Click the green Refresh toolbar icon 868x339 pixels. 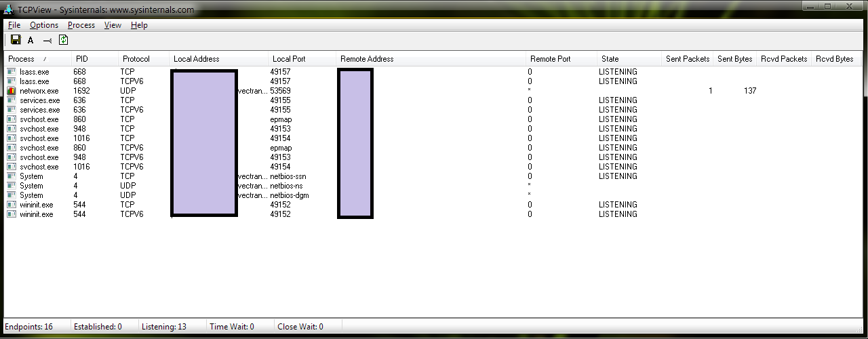(63, 40)
